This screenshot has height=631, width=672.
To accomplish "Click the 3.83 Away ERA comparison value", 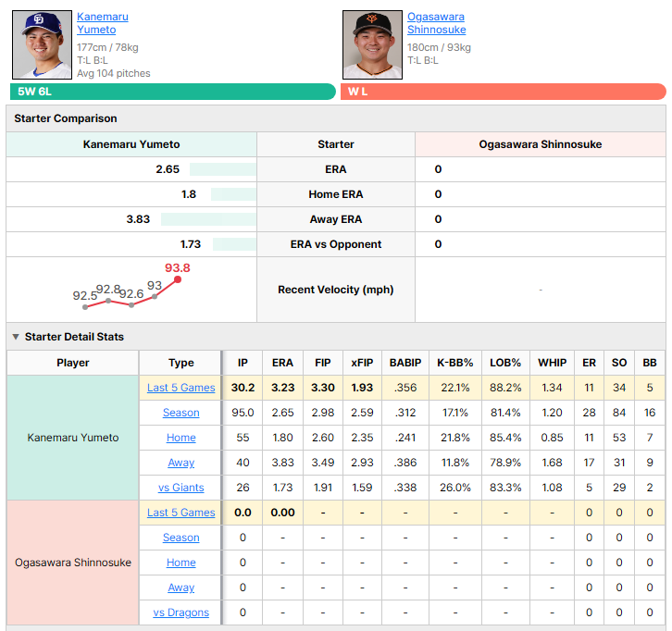I will [x=138, y=219].
